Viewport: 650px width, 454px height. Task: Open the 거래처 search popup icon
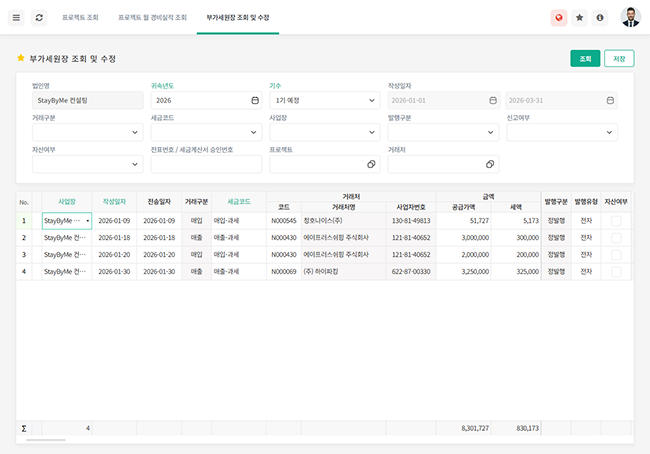(x=490, y=164)
